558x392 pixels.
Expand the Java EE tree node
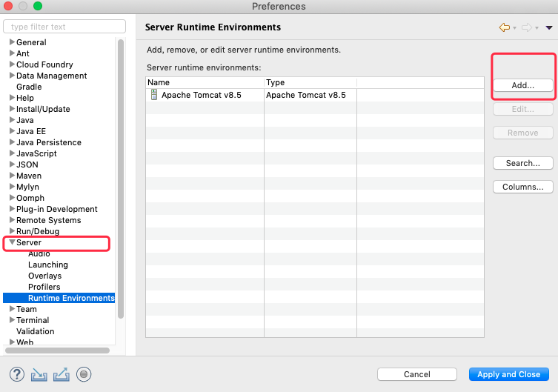[11, 131]
